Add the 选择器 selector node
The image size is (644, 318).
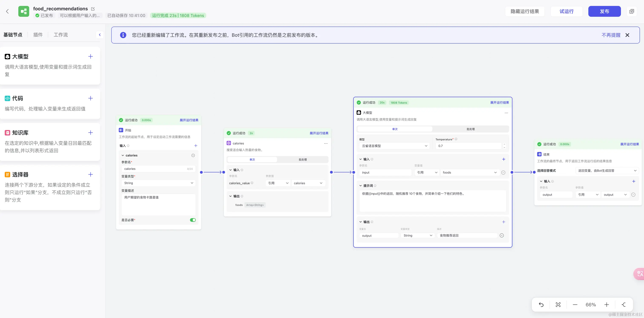(91, 175)
